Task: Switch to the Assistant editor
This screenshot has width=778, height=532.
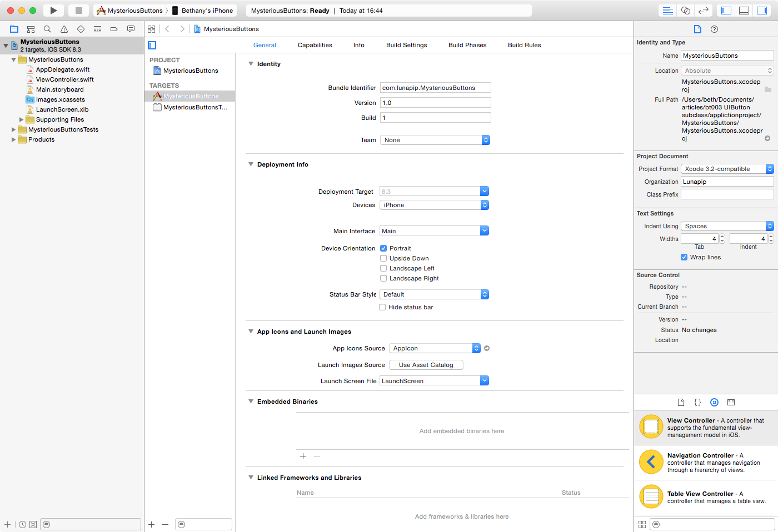Action: tap(686, 11)
